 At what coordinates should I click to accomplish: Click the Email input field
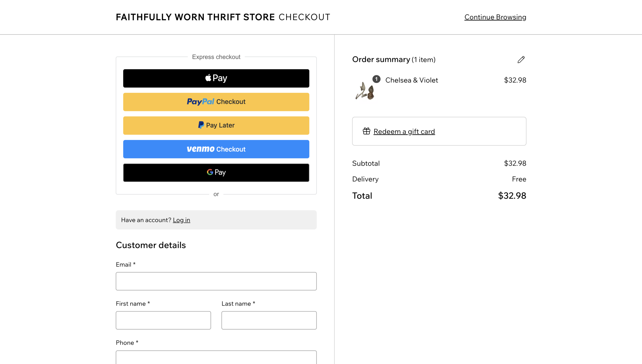tap(216, 281)
